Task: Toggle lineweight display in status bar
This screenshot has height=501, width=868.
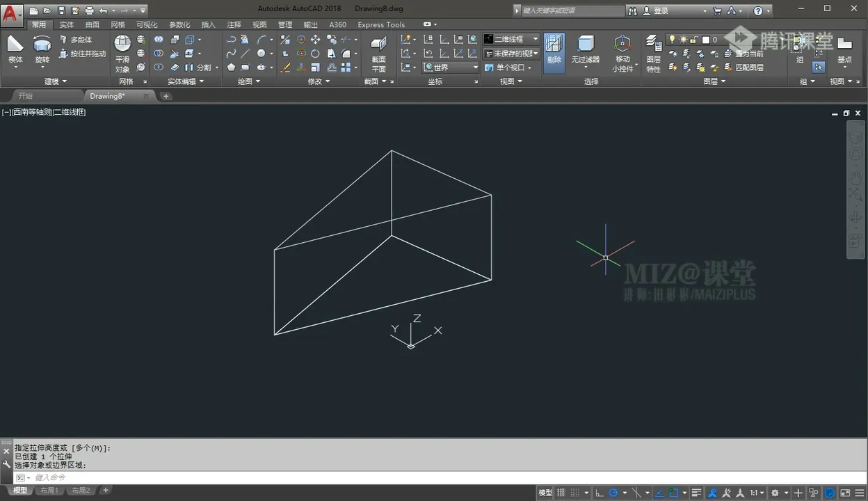Action: point(696,493)
